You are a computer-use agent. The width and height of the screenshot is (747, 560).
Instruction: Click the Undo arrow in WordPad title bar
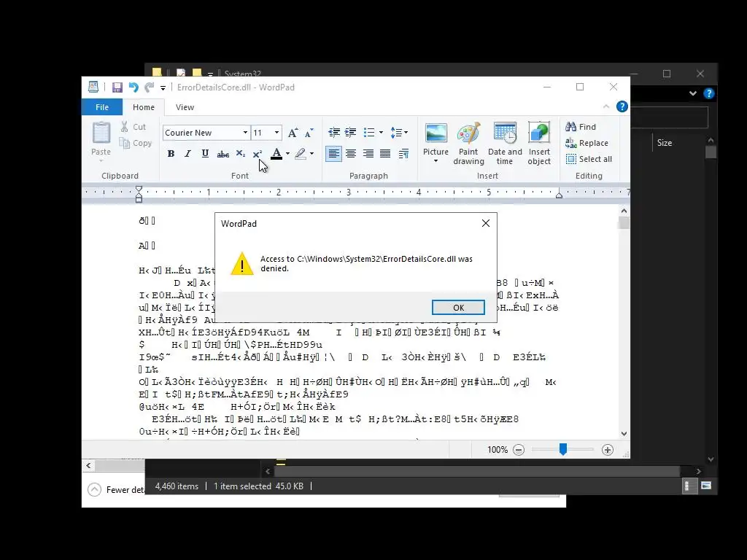pyautogui.click(x=133, y=87)
